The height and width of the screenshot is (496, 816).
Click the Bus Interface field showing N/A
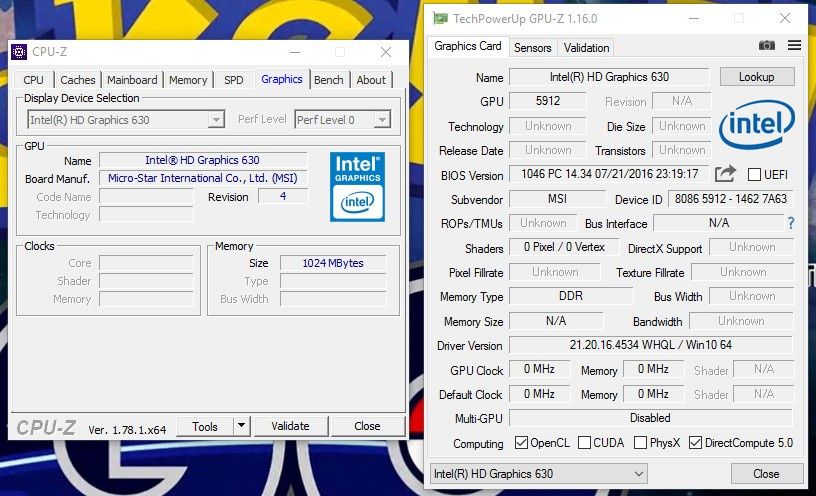point(719,223)
